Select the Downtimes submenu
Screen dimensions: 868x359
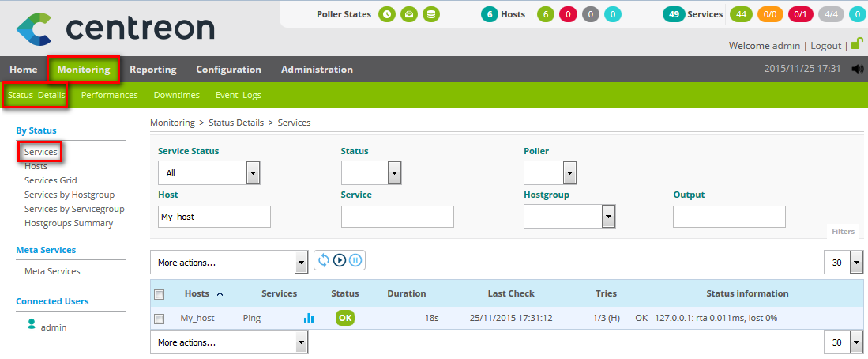coord(177,95)
